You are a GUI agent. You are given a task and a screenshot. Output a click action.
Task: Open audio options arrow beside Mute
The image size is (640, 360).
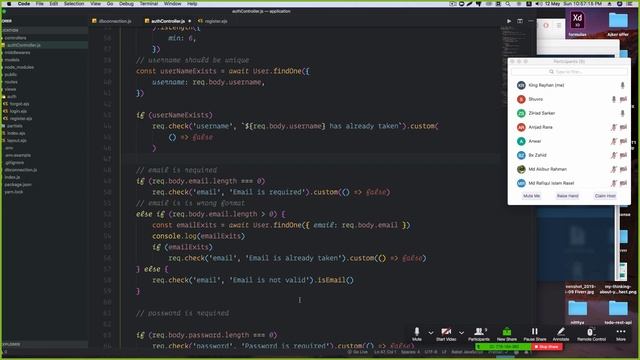coord(431,333)
